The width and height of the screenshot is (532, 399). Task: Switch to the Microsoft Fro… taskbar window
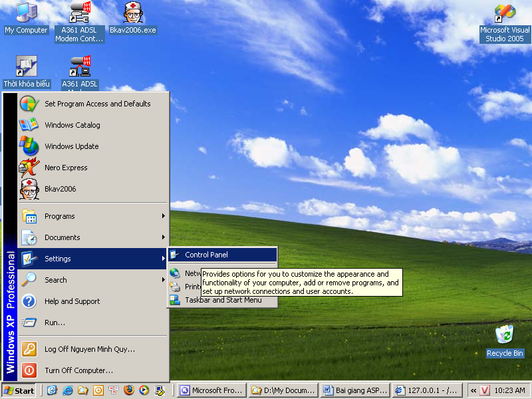coord(211,390)
